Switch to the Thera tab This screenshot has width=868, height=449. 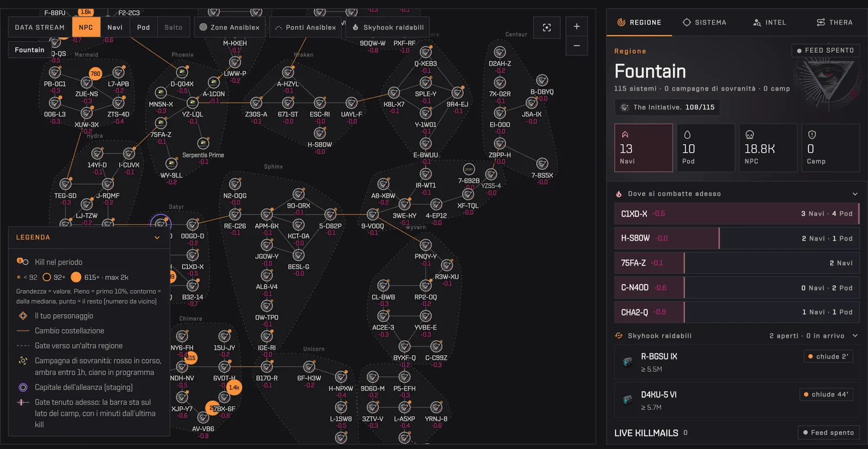[834, 23]
